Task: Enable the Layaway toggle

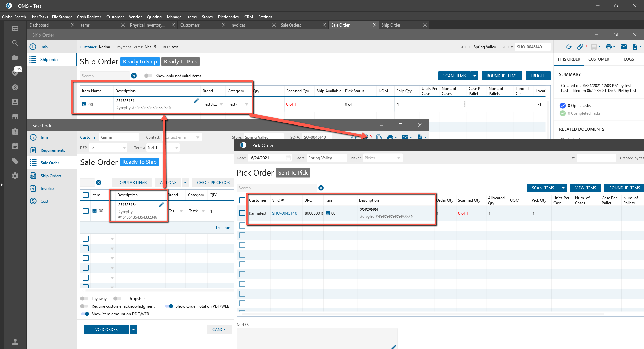Action: pos(84,299)
